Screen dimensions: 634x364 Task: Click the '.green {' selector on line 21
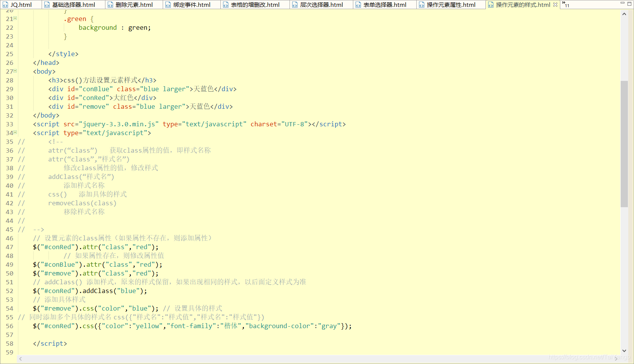click(79, 19)
